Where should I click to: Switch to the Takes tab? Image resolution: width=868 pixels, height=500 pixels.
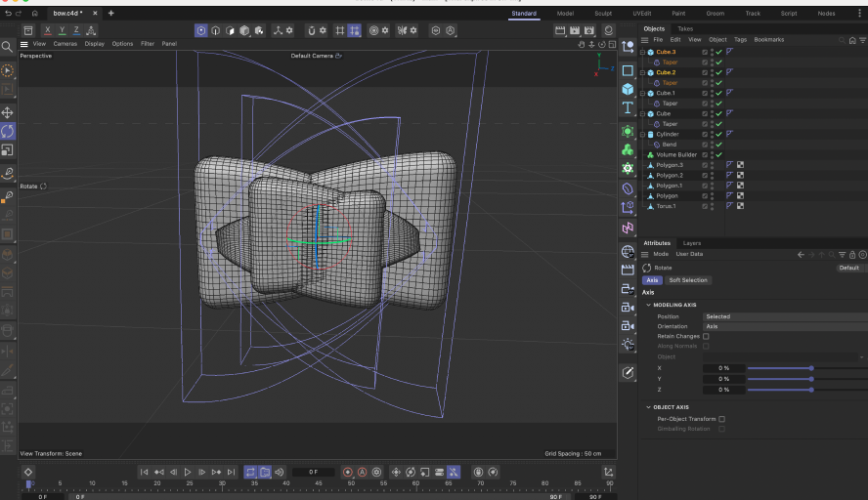685,29
